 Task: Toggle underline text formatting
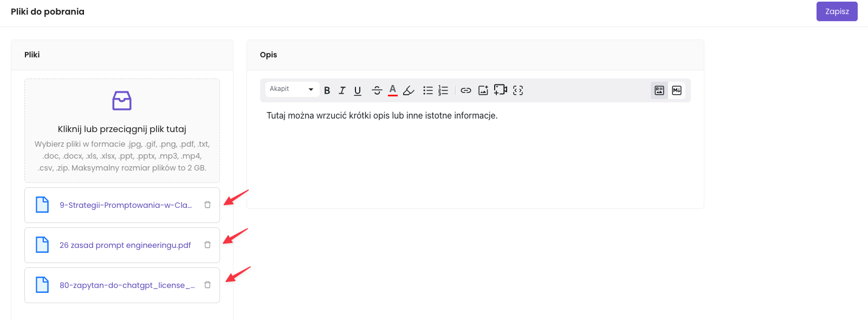(358, 90)
